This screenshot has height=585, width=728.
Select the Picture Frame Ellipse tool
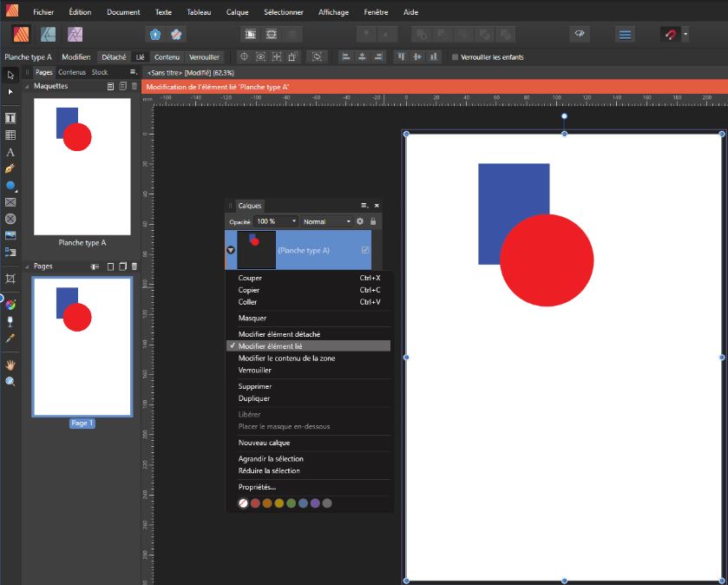click(x=10, y=219)
